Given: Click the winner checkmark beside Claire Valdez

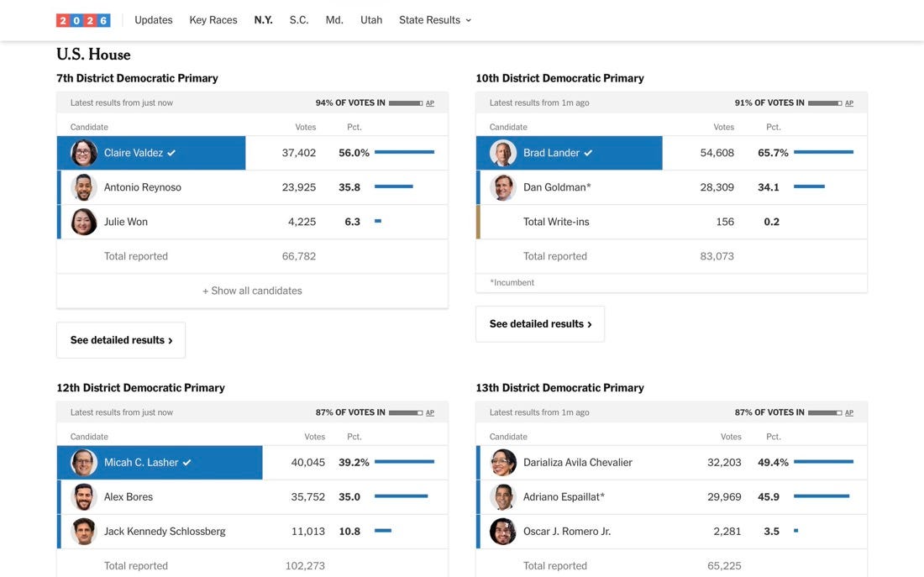Looking at the screenshot, I should point(171,153).
